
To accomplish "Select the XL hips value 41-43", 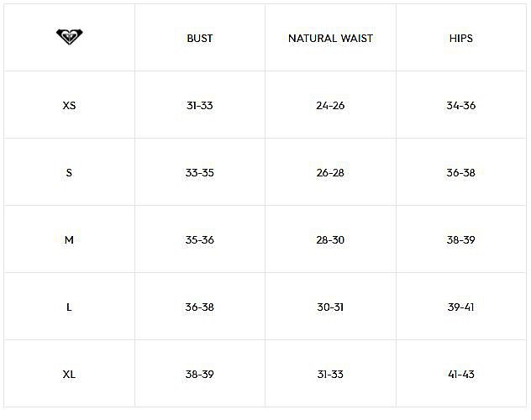I will 461,375.
